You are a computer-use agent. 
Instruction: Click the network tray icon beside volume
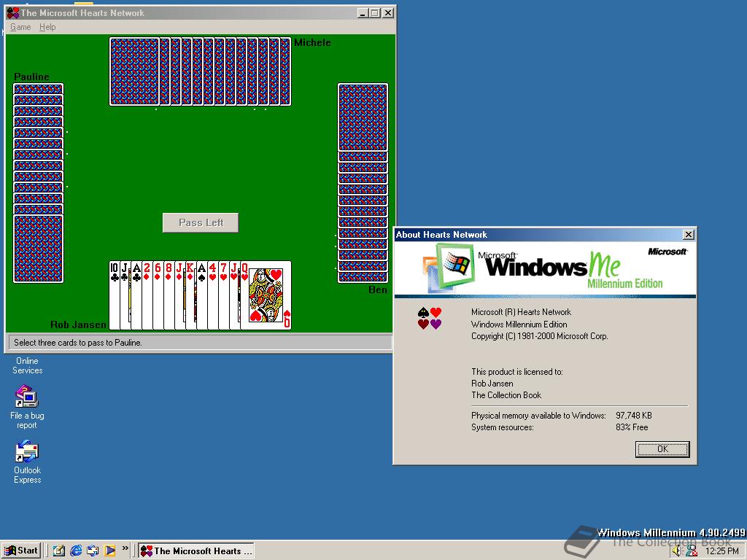(692, 551)
